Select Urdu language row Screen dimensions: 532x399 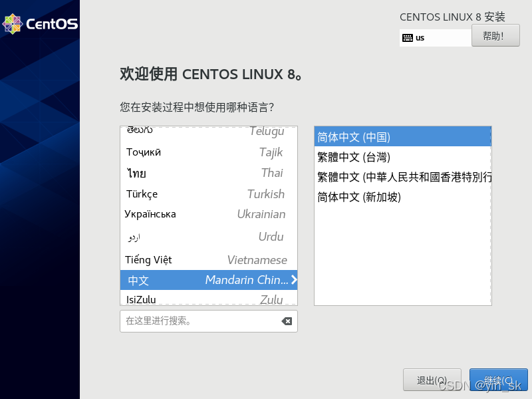click(209, 237)
